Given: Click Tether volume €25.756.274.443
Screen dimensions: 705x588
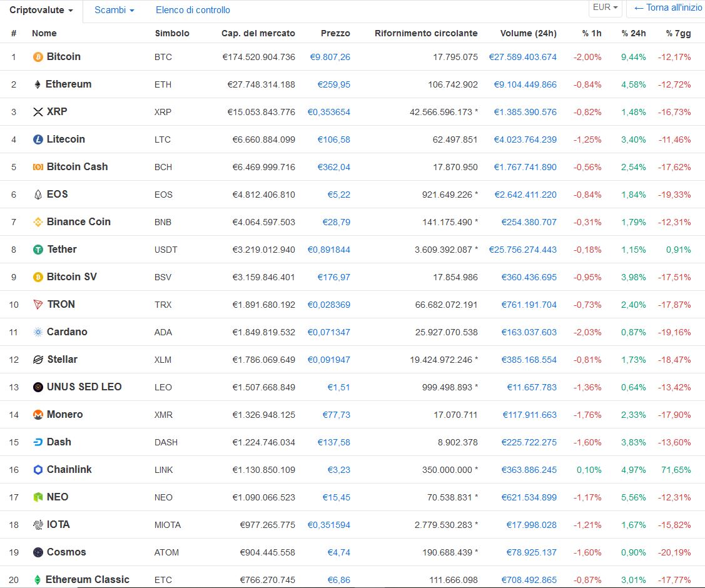Looking at the screenshot, I should (522, 250).
